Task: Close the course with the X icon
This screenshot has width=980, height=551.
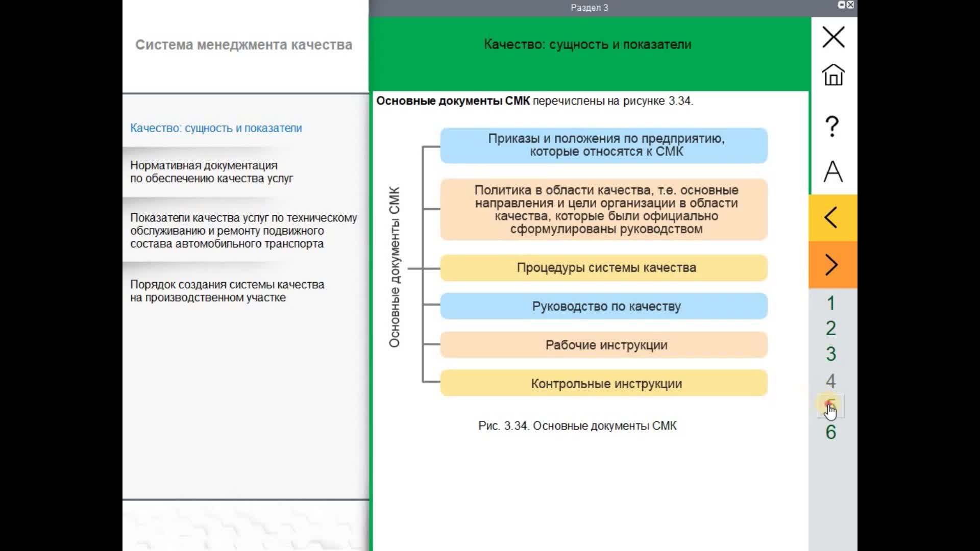Action: click(x=833, y=37)
